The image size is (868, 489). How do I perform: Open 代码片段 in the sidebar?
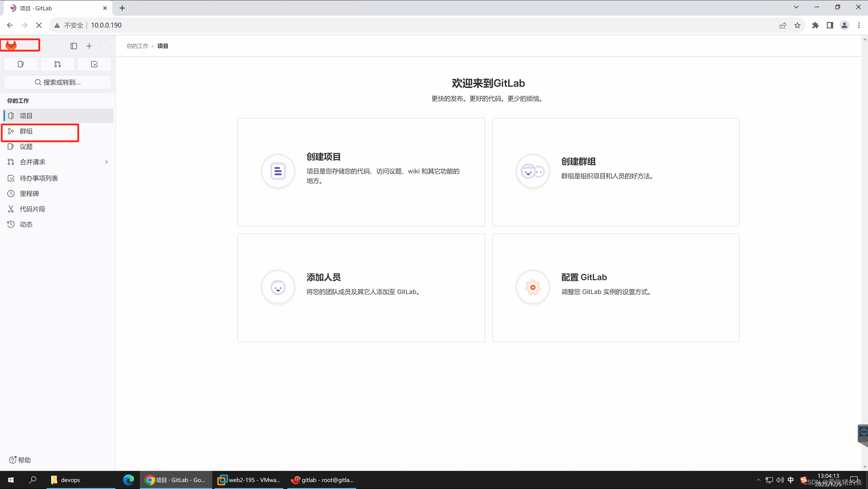58,209
